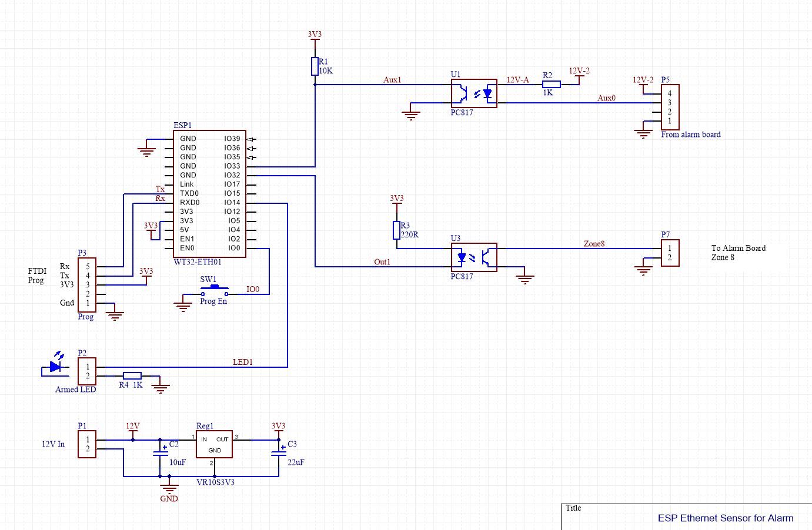Click the ground symbol below SW1
Screen dimensions: 812x530
tap(183, 304)
